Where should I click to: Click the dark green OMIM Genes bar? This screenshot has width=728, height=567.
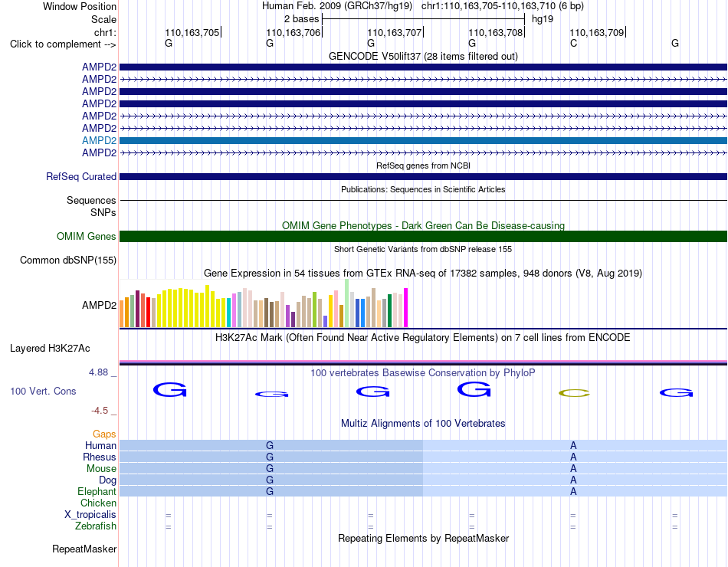423,236
